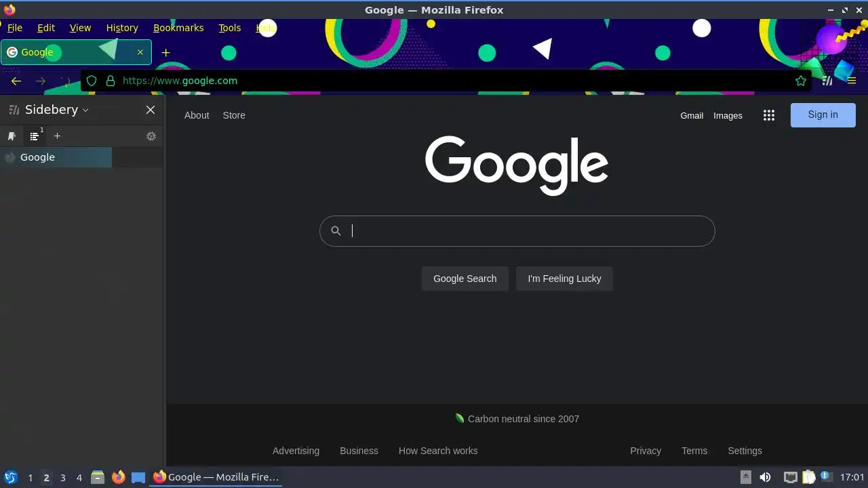Open the View menu
868x488 pixels.
pos(80,28)
